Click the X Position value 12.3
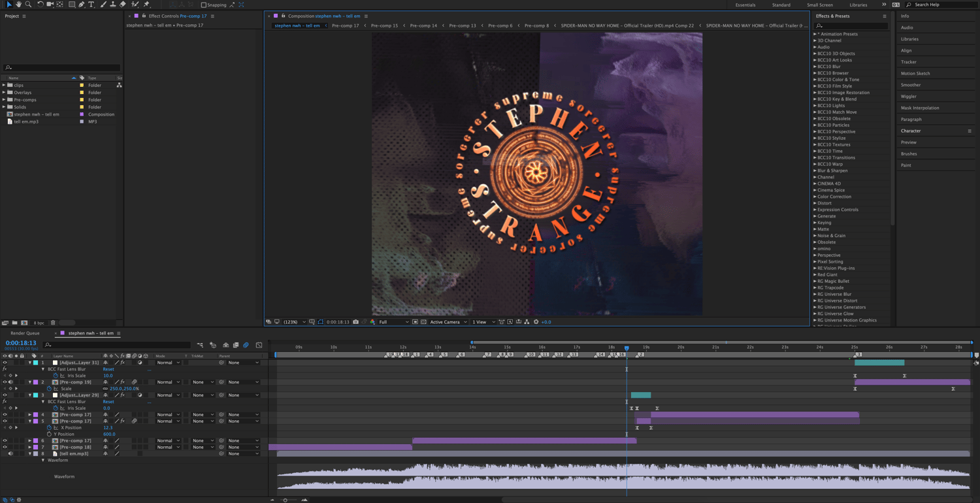 coord(108,428)
